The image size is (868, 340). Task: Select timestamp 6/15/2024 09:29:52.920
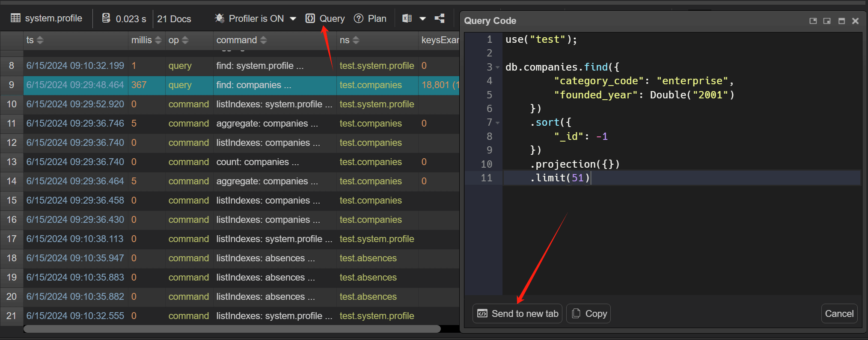point(75,104)
